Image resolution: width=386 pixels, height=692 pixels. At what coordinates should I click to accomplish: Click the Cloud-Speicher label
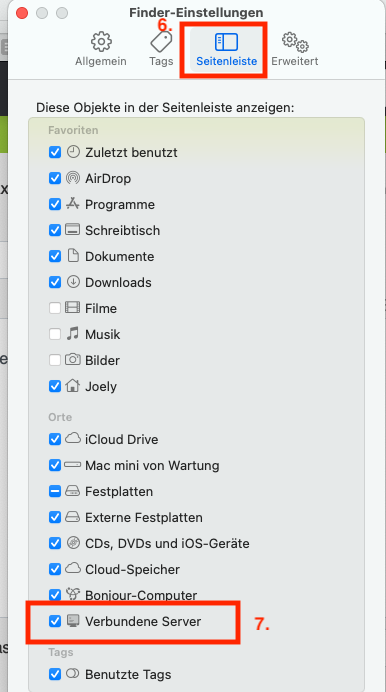pyautogui.click(x=132, y=569)
